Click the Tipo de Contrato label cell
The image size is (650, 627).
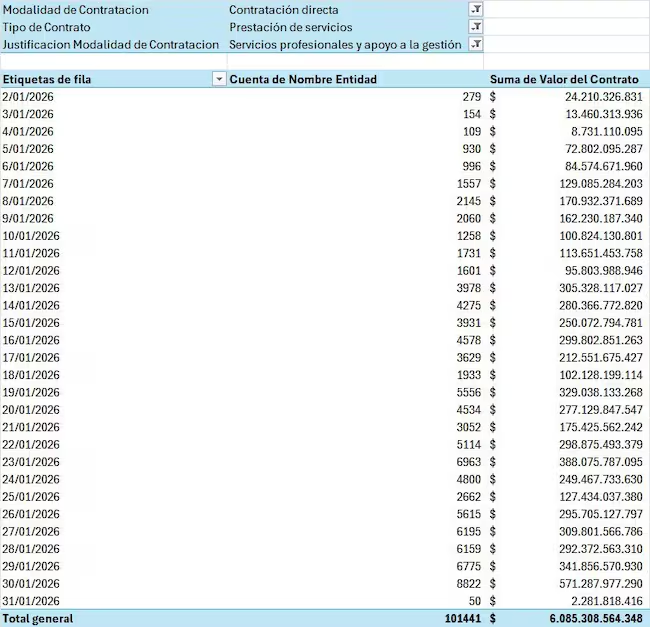click(46, 27)
